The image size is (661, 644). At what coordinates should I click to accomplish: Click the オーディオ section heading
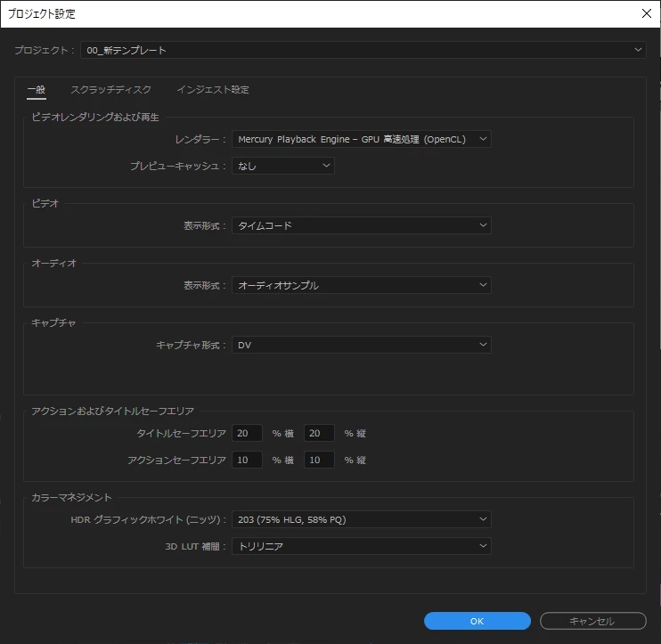54,264
